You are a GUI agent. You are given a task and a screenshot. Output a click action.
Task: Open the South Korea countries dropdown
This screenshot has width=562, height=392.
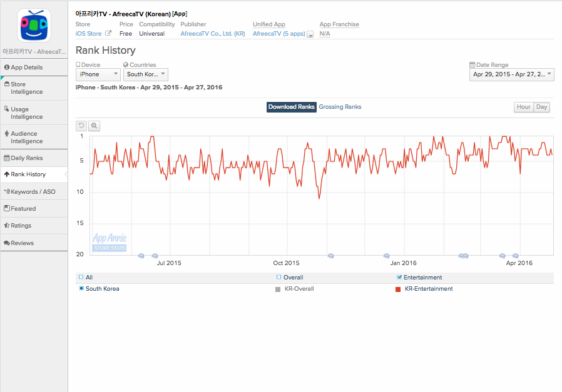pyautogui.click(x=146, y=74)
